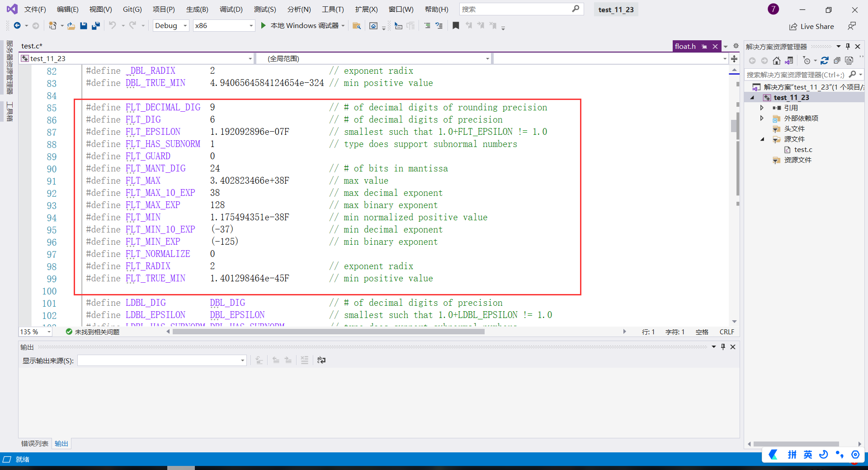Click Show All Files icon in Solution Explorer

(849, 61)
